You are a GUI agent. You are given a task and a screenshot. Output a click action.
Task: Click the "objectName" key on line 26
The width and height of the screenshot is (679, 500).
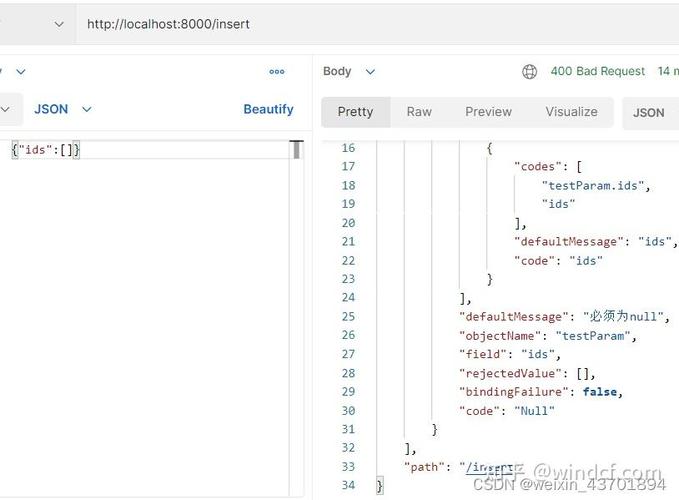tap(500, 336)
